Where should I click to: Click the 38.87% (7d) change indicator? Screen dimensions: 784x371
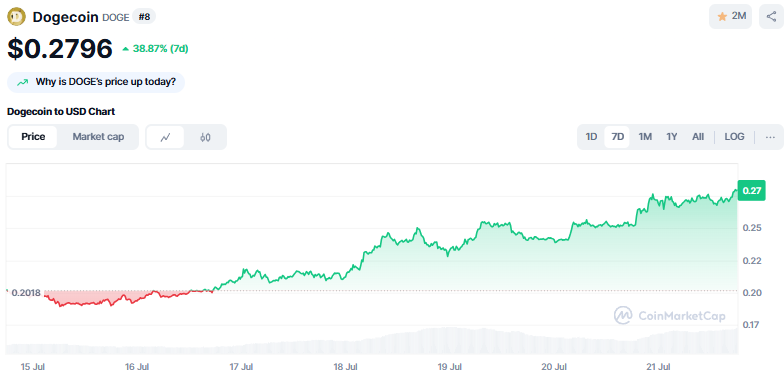(156, 48)
